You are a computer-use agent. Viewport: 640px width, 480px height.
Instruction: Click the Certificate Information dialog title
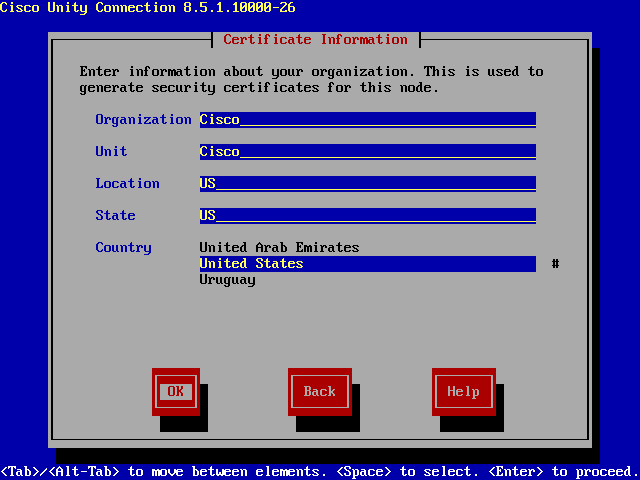click(315, 40)
